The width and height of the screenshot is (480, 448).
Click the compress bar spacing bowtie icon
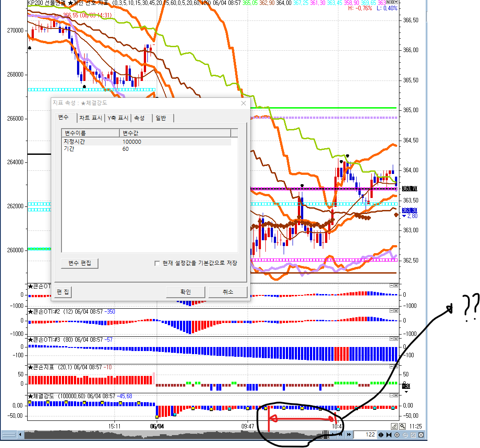tap(389, 435)
